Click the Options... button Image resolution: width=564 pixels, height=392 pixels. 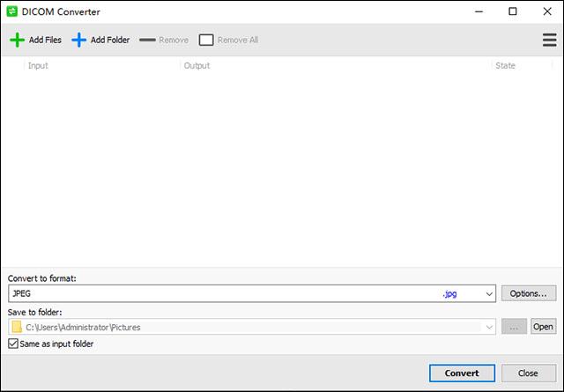point(529,293)
